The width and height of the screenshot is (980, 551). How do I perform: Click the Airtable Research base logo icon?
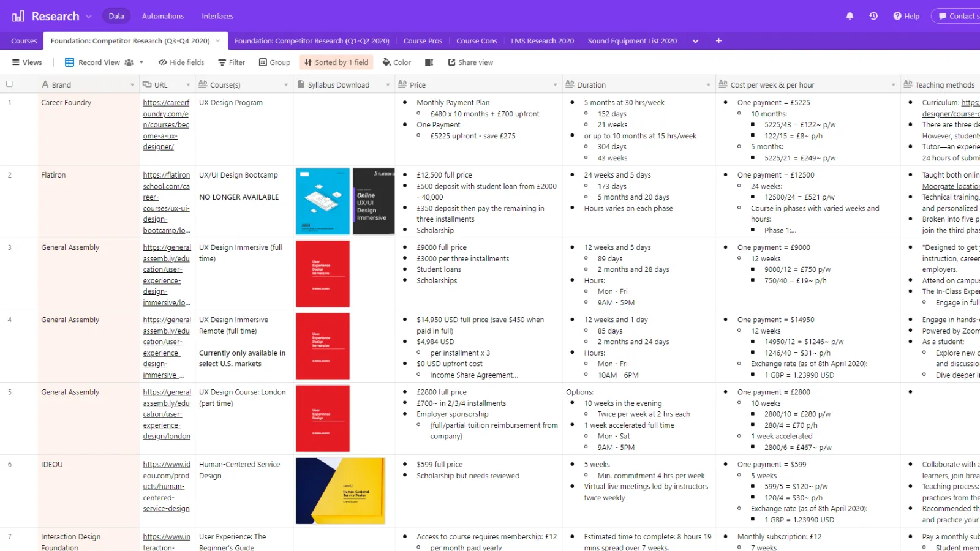pyautogui.click(x=18, y=16)
